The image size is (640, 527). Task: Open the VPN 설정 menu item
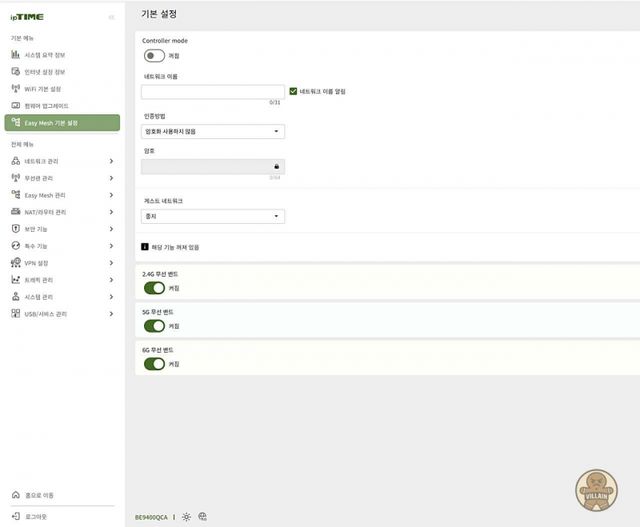62,263
